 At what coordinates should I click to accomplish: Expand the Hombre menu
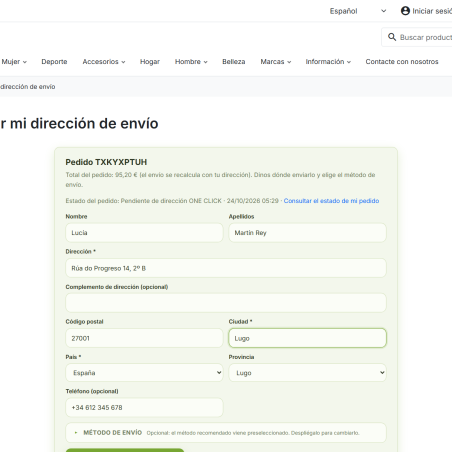191,62
